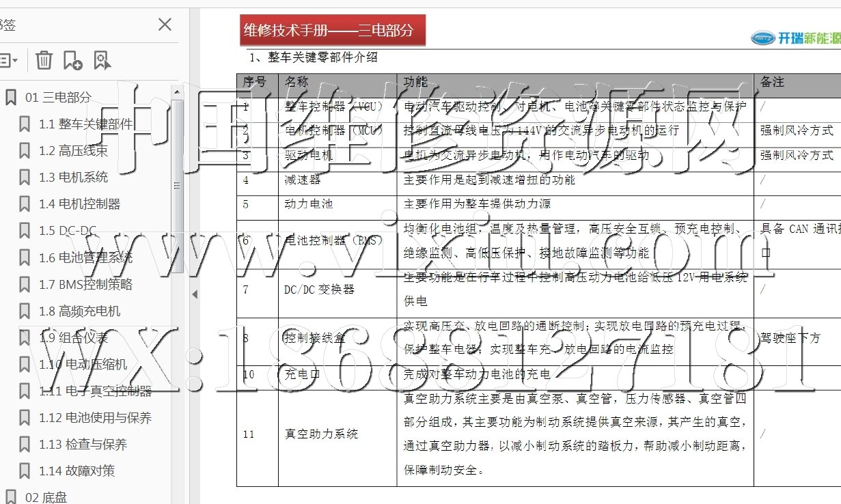This screenshot has width=841, height=504.
Task: Open bookmark 1.14 故障对策
Action: [x=77, y=471]
